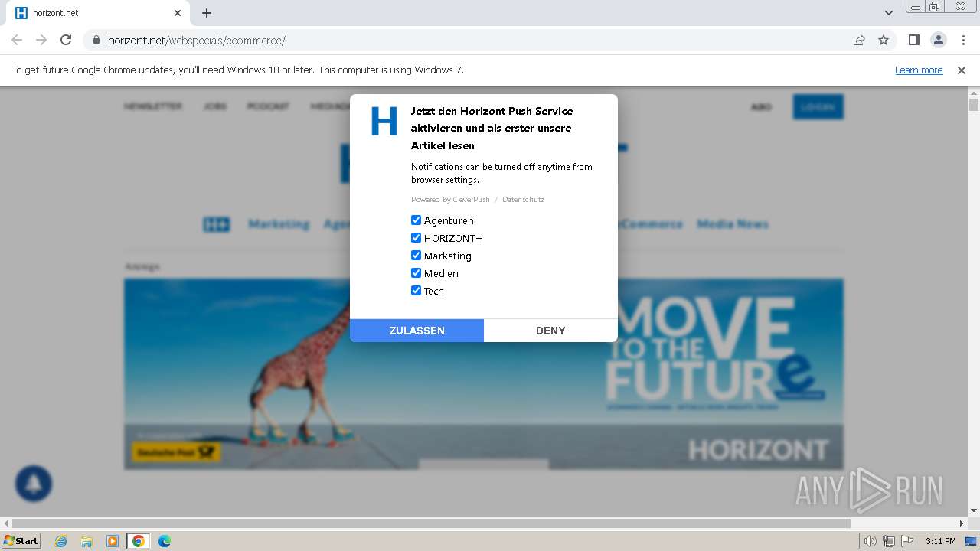The height and width of the screenshot is (551, 980).
Task: Click the browser back arrow
Action: pos(17,40)
